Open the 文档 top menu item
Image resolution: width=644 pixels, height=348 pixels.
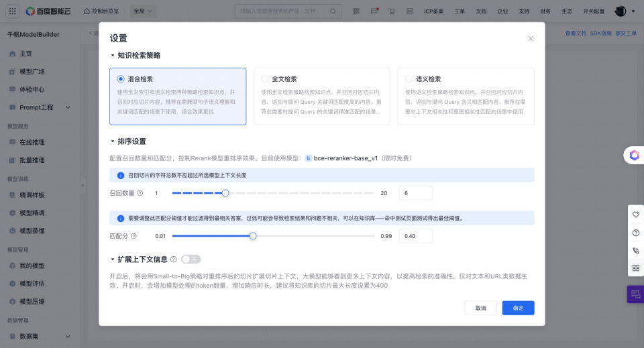pos(481,11)
